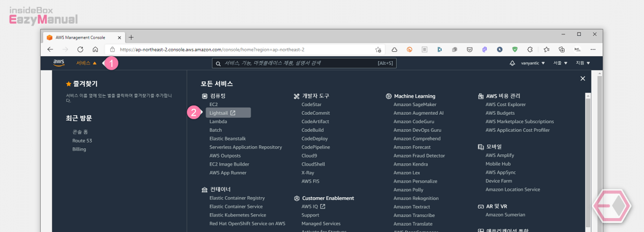Open CodeDeploy
This screenshot has width=644, height=232.
pyautogui.click(x=314, y=139)
